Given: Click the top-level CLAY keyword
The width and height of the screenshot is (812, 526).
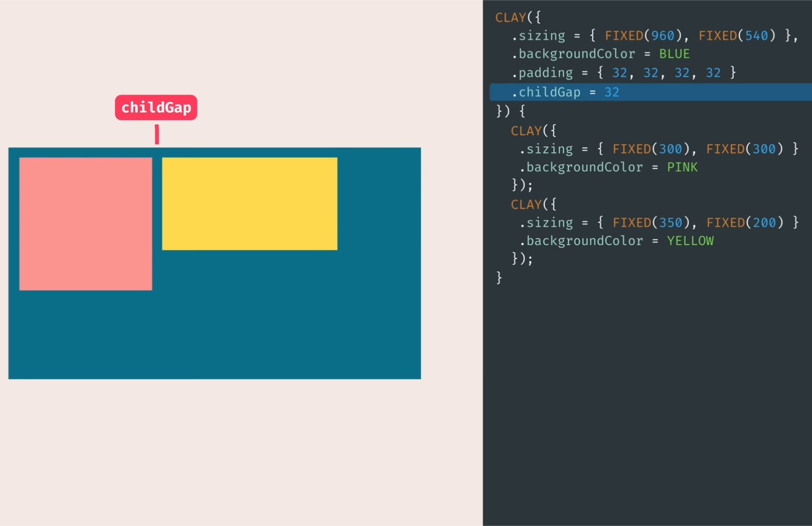Looking at the screenshot, I should (511, 18).
